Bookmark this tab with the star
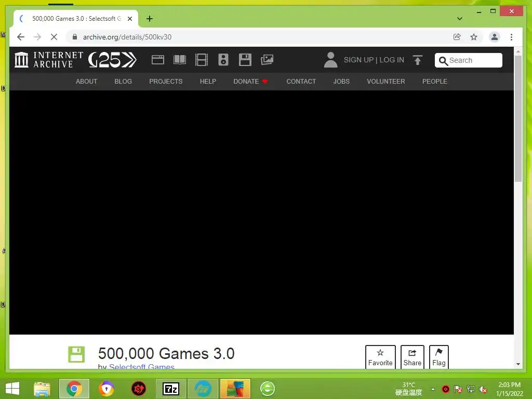 (474, 37)
